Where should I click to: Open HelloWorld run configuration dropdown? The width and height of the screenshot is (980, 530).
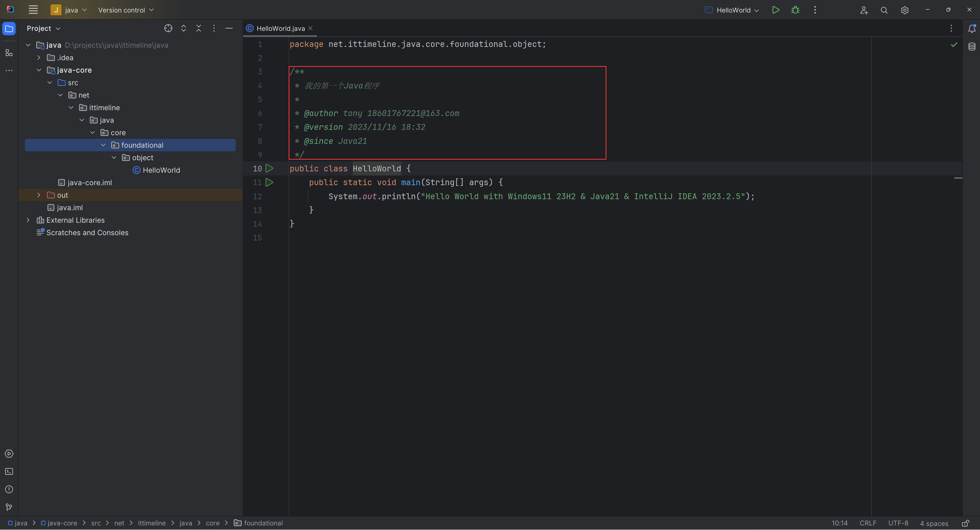[x=732, y=10]
